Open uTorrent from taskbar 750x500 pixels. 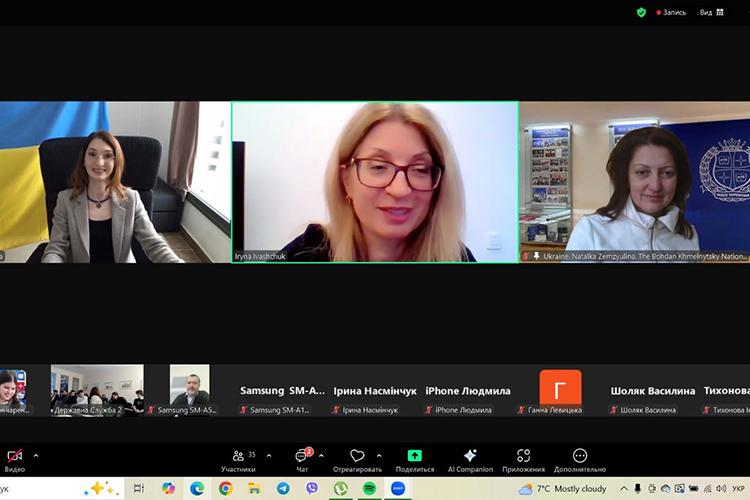341,489
